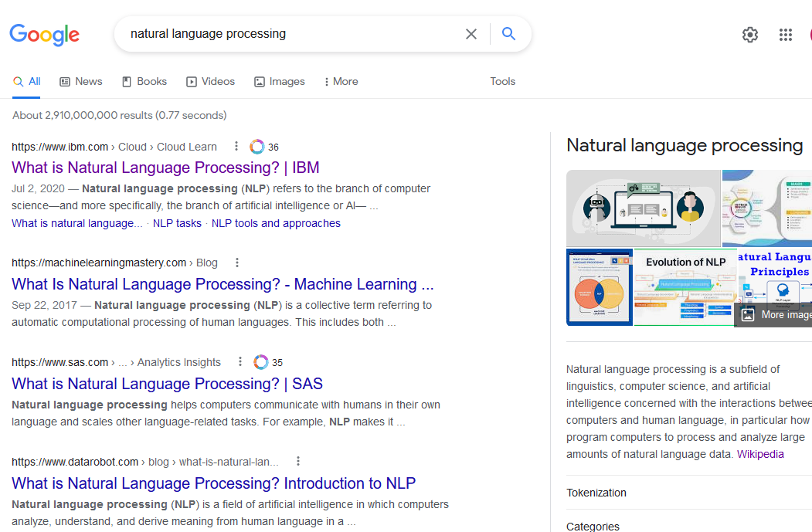Open the Wikipedia link in knowledge panel

pyautogui.click(x=759, y=454)
